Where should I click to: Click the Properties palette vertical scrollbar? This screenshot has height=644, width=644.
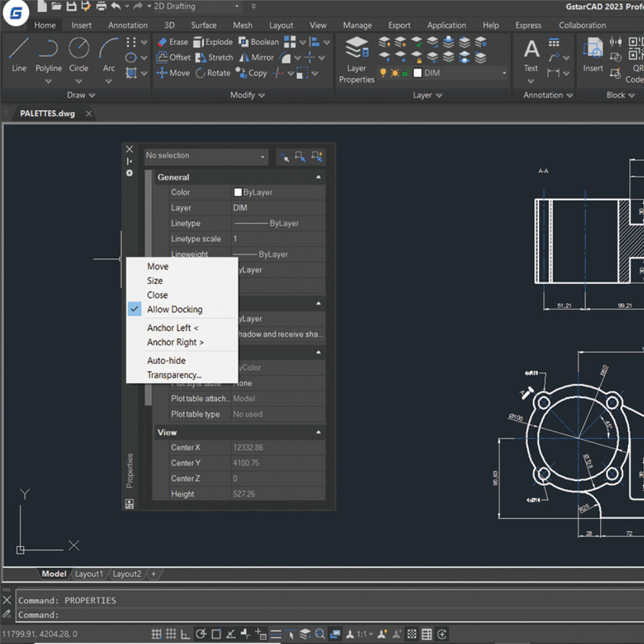coord(148,287)
